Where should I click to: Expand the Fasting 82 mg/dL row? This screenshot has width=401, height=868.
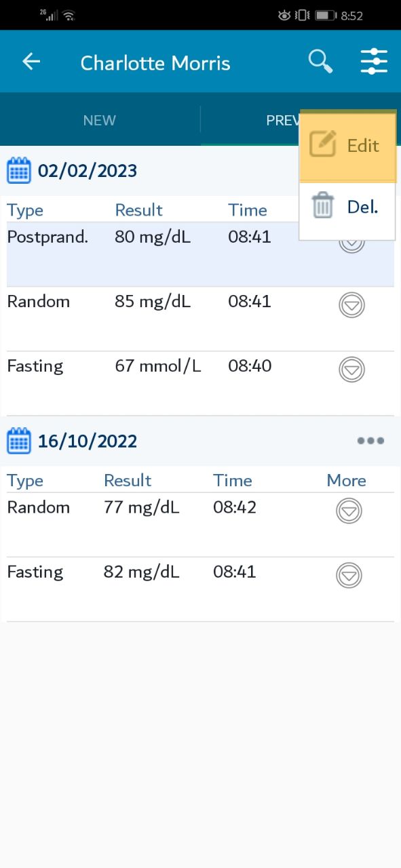point(349,576)
